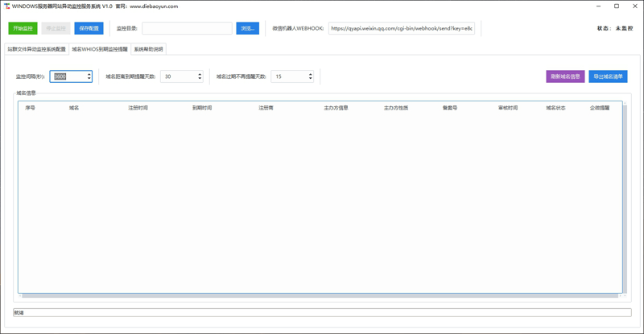Close the monitoring application window

(x=634, y=6)
